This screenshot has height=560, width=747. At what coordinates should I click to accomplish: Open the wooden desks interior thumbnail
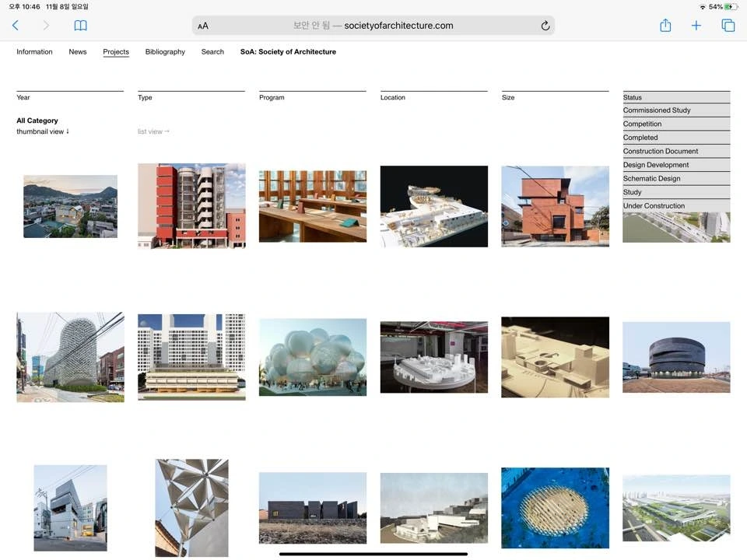pos(313,206)
